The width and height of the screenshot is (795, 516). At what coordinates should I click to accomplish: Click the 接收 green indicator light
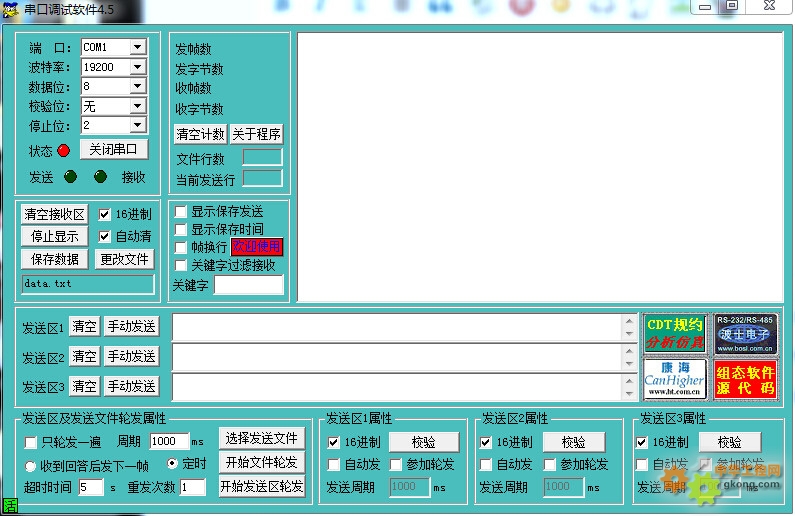pyautogui.click(x=100, y=176)
